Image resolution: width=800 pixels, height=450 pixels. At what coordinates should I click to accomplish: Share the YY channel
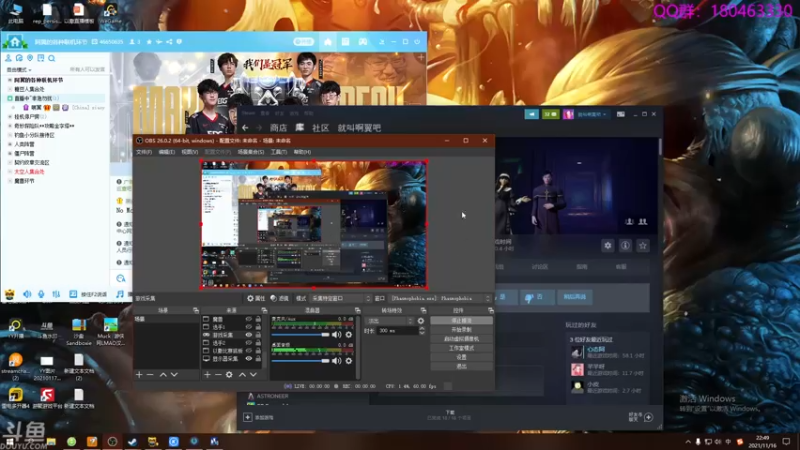[169, 42]
